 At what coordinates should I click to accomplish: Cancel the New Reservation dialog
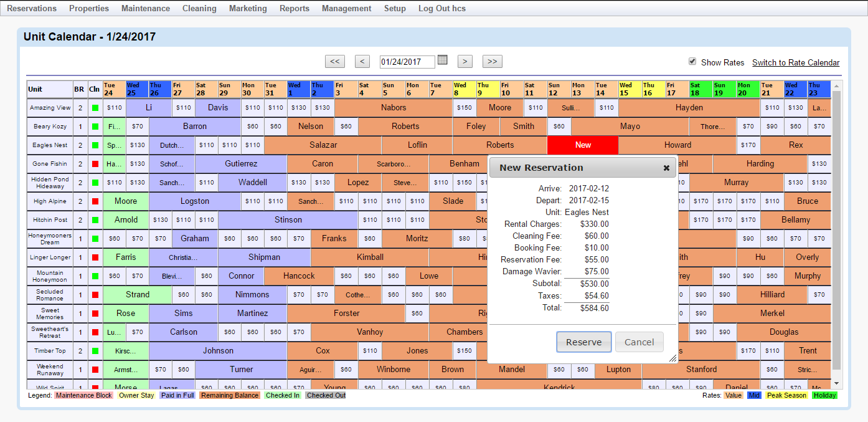coord(639,342)
